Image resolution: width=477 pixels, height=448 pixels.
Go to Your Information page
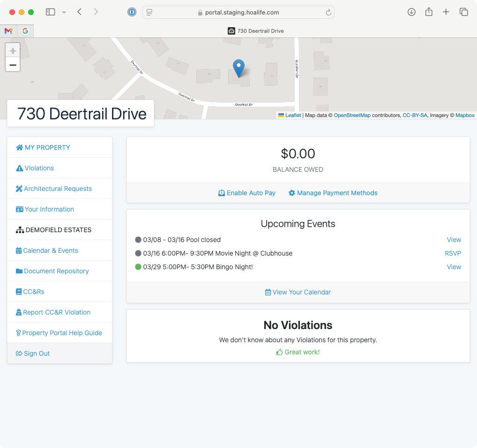point(49,209)
